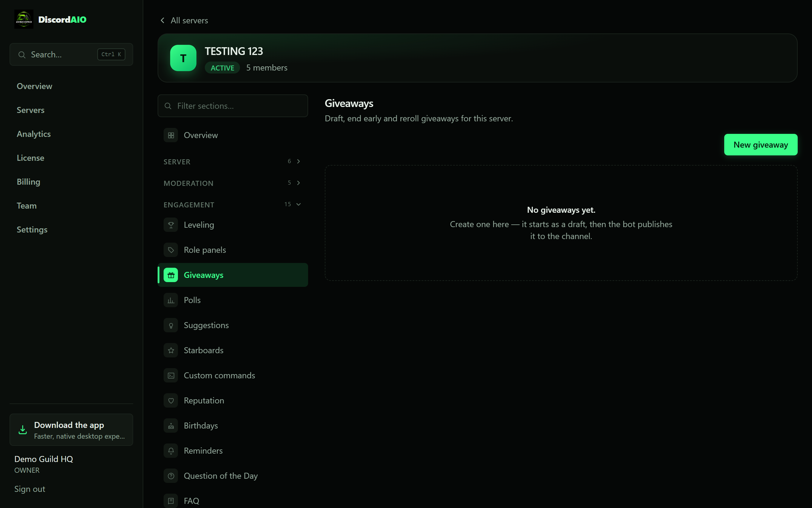The width and height of the screenshot is (812, 508).
Task: Open License in the main sidebar
Action: click(71, 158)
